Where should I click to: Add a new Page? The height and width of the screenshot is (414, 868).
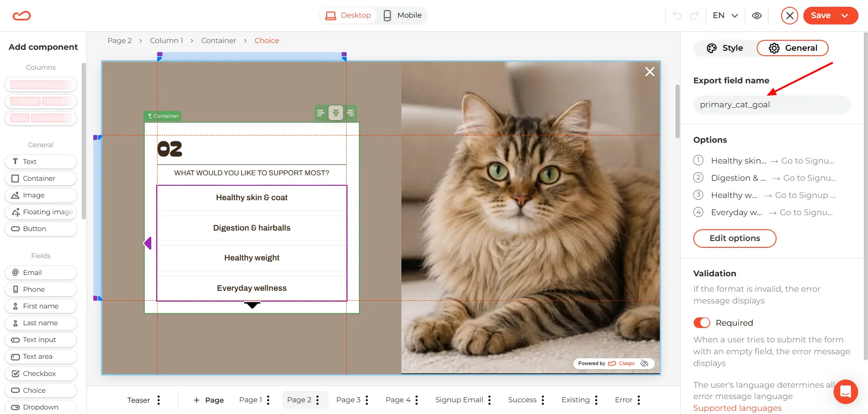209,400
